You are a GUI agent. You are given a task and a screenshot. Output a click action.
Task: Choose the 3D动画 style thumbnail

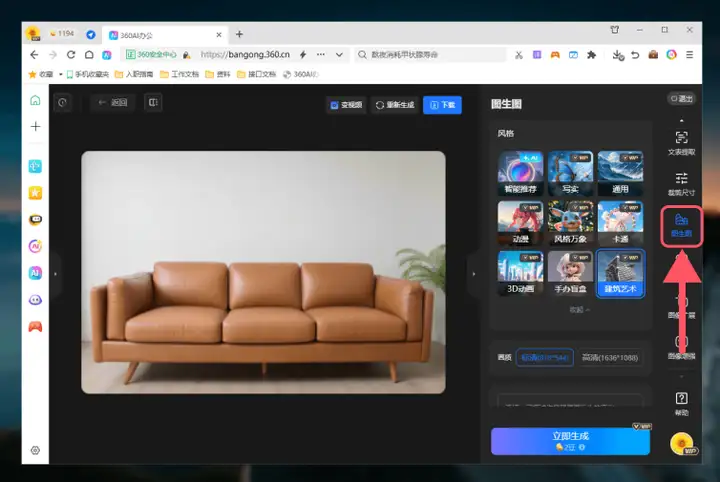click(520, 273)
